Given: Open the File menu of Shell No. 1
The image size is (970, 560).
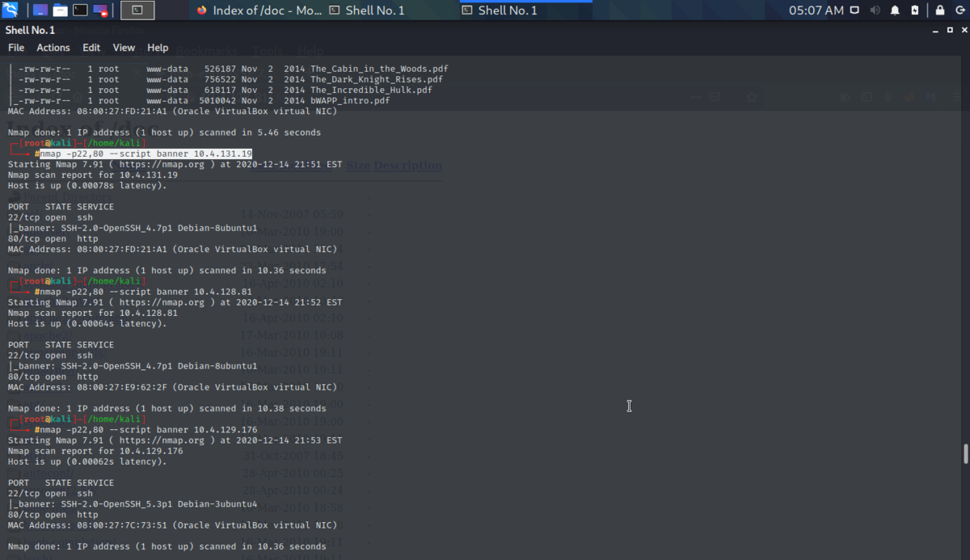Looking at the screenshot, I should pyautogui.click(x=15, y=47).
